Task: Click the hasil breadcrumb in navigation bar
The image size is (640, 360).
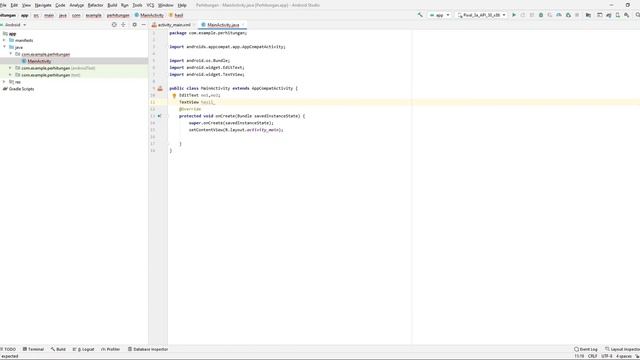Action: click(x=176, y=15)
